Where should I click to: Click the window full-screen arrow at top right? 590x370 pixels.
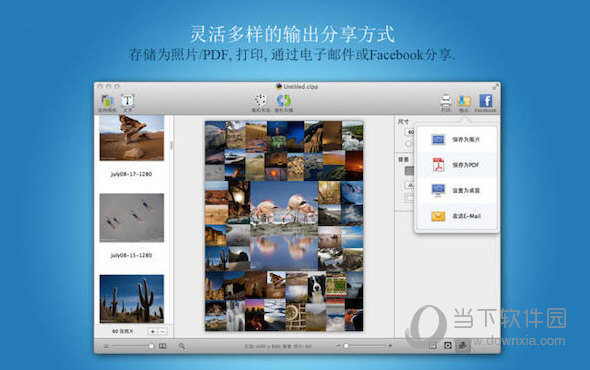(x=495, y=87)
